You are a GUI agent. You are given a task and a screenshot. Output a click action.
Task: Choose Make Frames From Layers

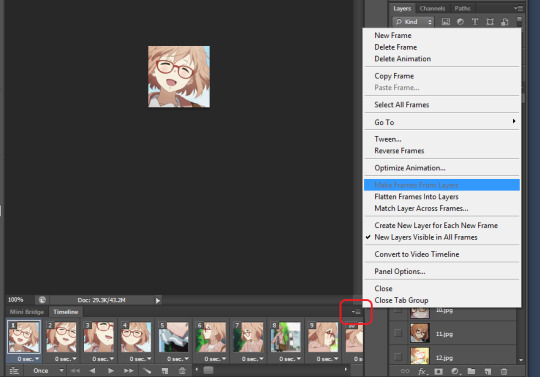point(442,185)
